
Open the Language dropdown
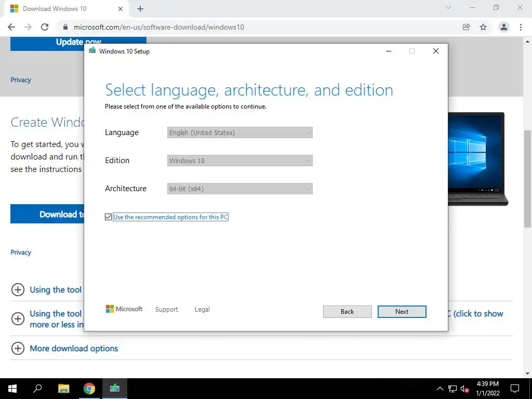(240, 132)
